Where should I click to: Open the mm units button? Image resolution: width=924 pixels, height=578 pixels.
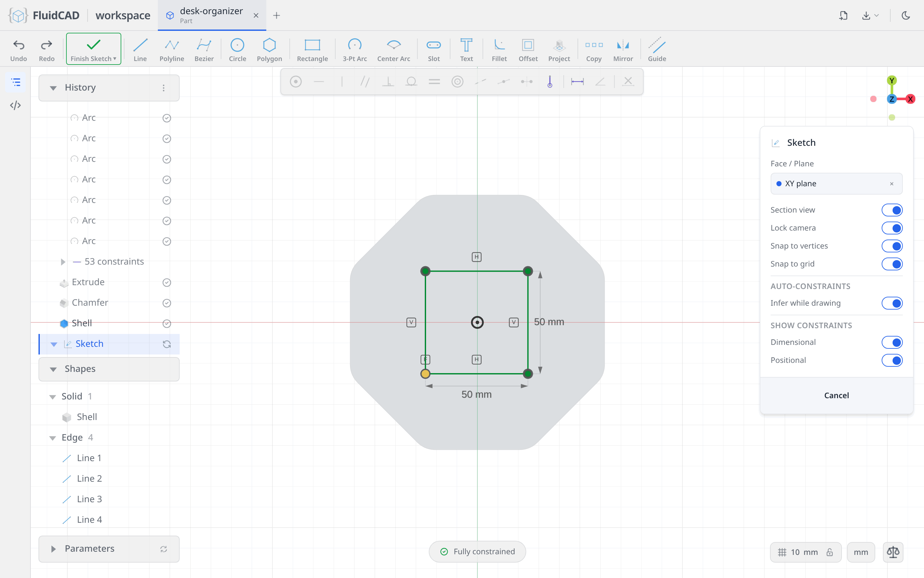coord(860,552)
